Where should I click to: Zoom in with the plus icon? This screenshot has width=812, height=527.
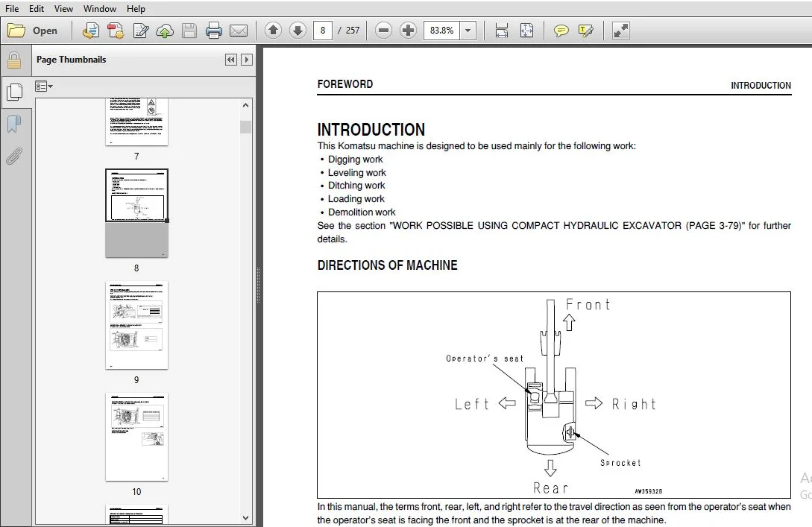click(x=408, y=31)
